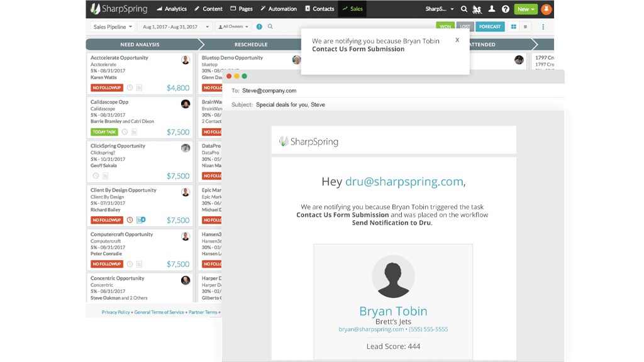Click the notes badge icon on Client By Design card
The image size is (644, 362).
click(141, 220)
